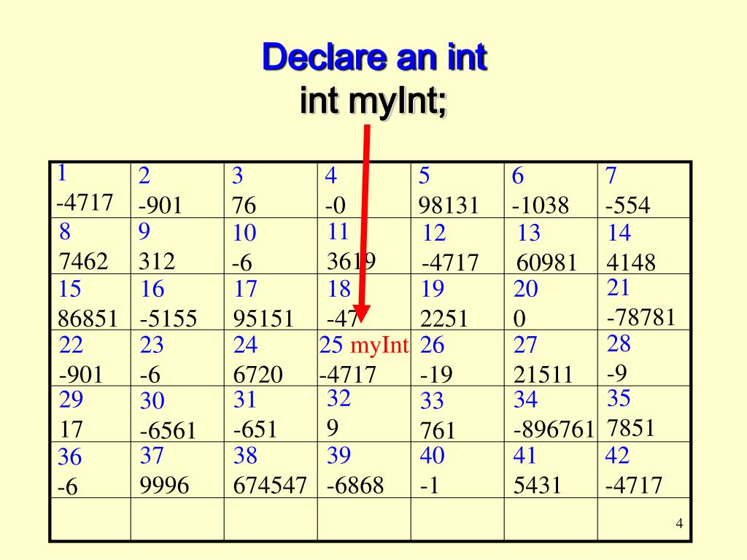Click the value 2251
This screenshot has width=747, height=560.
(x=444, y=319)
